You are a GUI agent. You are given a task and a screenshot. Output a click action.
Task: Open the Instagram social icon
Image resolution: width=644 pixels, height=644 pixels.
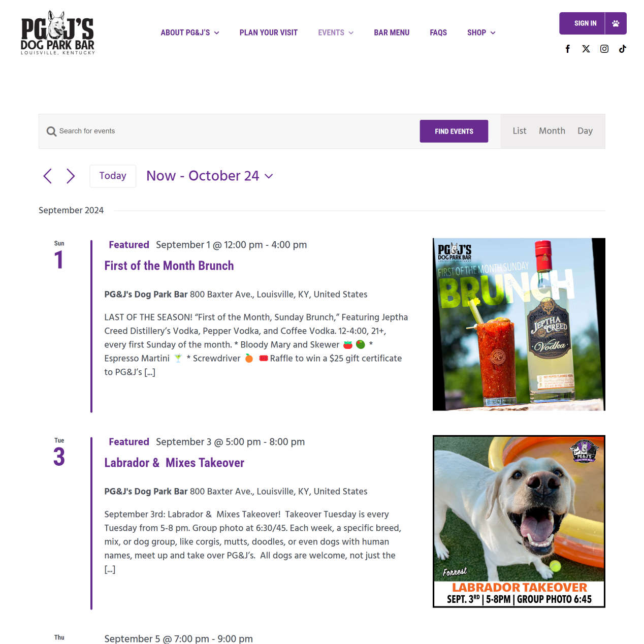(604, 49)
